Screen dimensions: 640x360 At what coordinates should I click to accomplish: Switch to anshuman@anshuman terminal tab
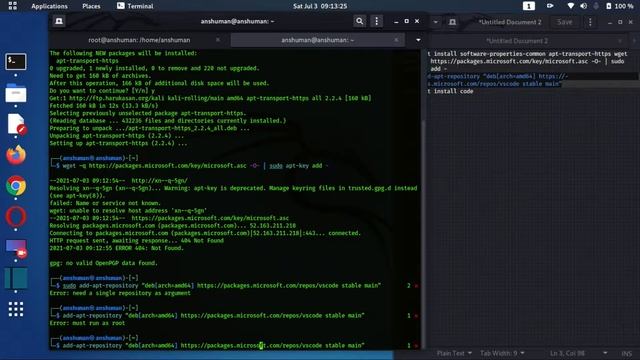pyautogui.click(x=318, y=40)
